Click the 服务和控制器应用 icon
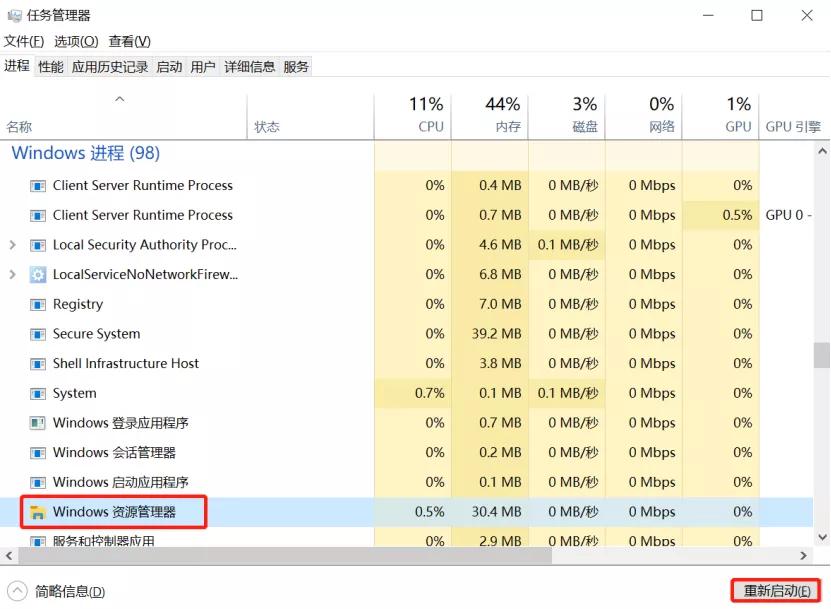The height and width of the screenshot is (609, 831). 38,541
